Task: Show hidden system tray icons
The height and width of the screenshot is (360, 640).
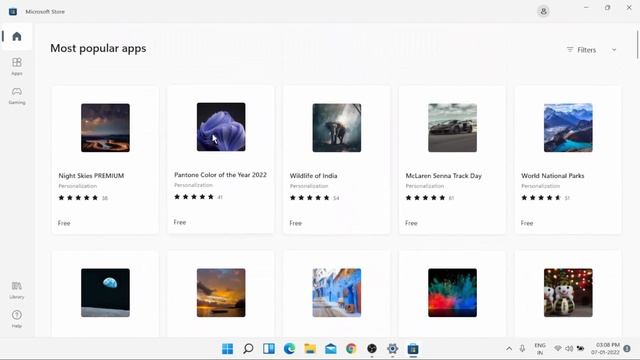Action: point(509,349)
